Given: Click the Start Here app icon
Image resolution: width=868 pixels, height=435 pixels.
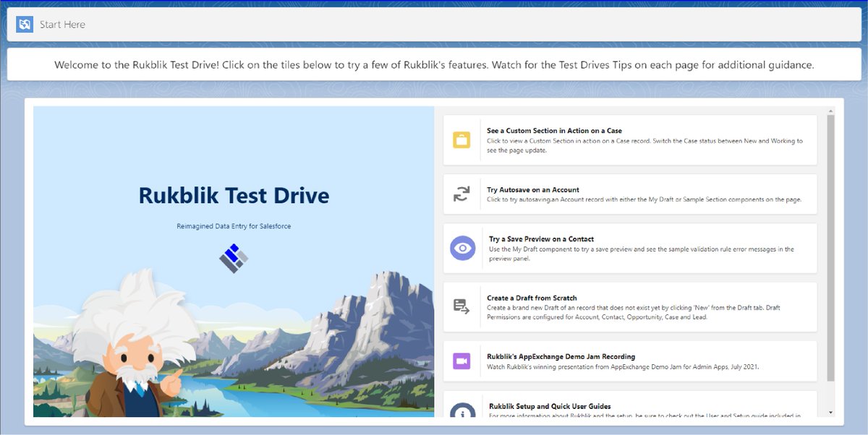Looking at the screenshot, I should pos(25,25).
